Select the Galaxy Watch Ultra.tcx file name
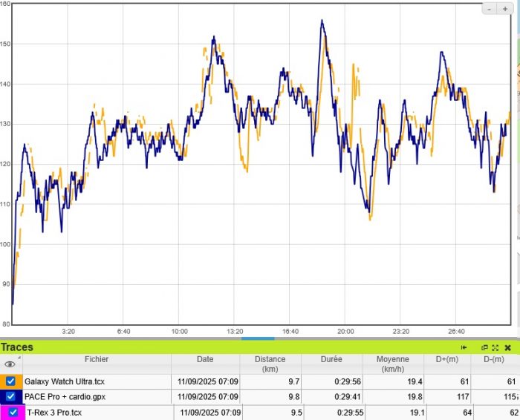 click(65, 381)
